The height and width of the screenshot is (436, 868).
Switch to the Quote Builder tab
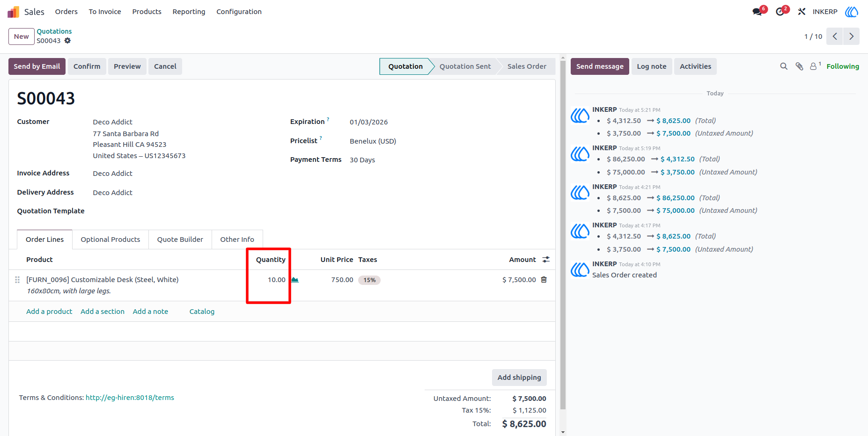(180, 240)
